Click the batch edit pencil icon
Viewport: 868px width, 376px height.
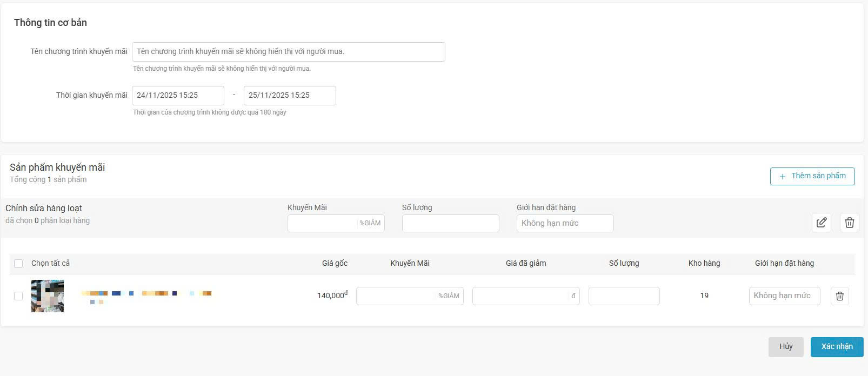click(x=822, y=223)
